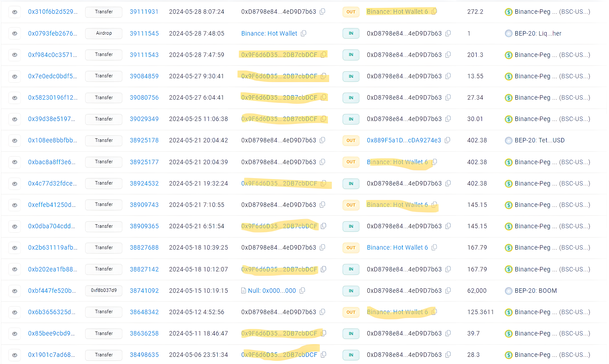Click the contract file icon beside the Null address
The width and height of the screenshot is (609, 364).
pyautogui.click(x=243, y=291)
